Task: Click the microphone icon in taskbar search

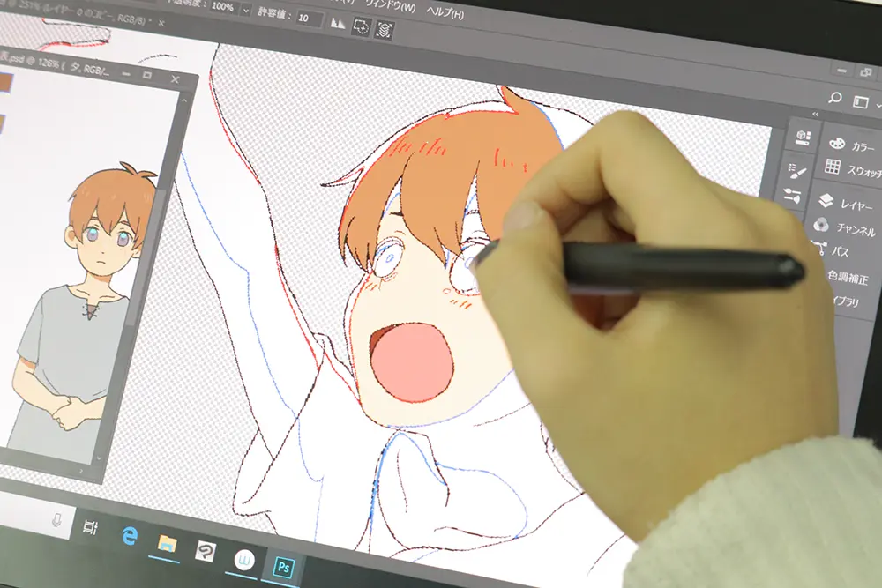Action: [56, 520]
